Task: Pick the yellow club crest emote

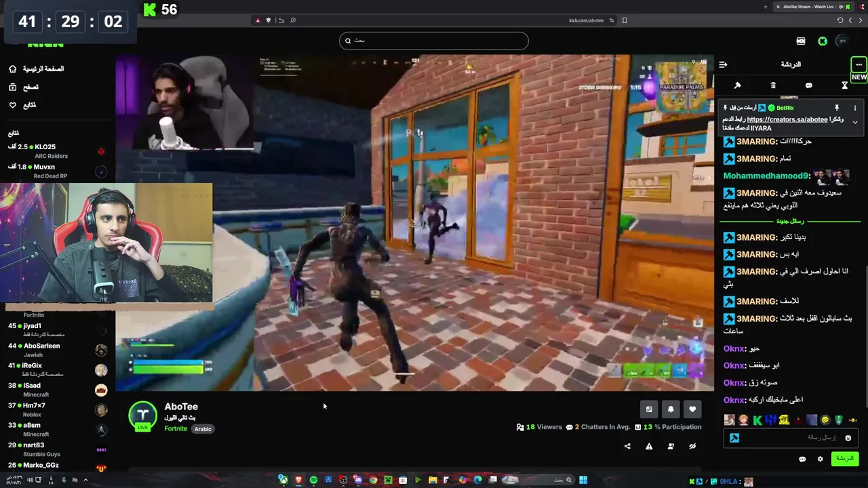Action: [x=785, y=420]
